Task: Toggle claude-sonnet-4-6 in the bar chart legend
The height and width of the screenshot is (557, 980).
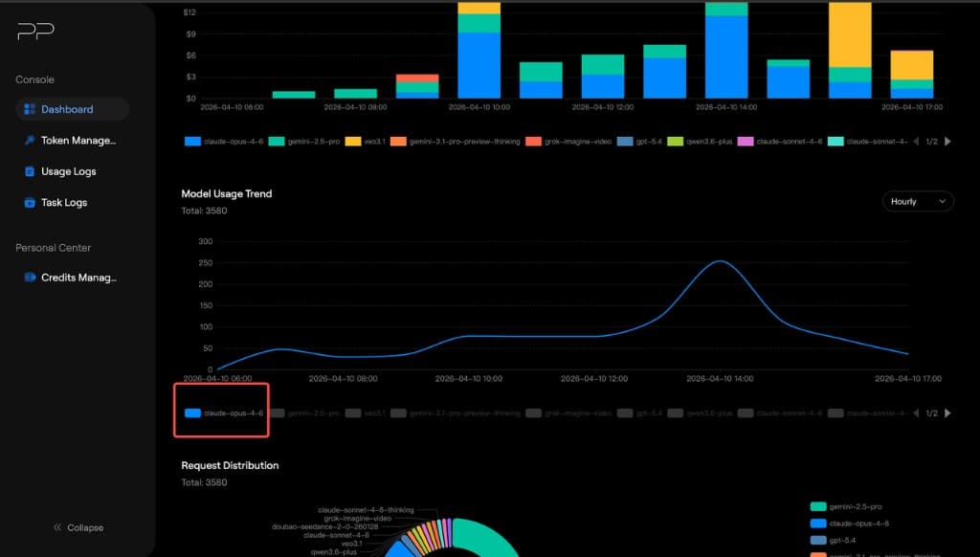Action: (779, 142)
